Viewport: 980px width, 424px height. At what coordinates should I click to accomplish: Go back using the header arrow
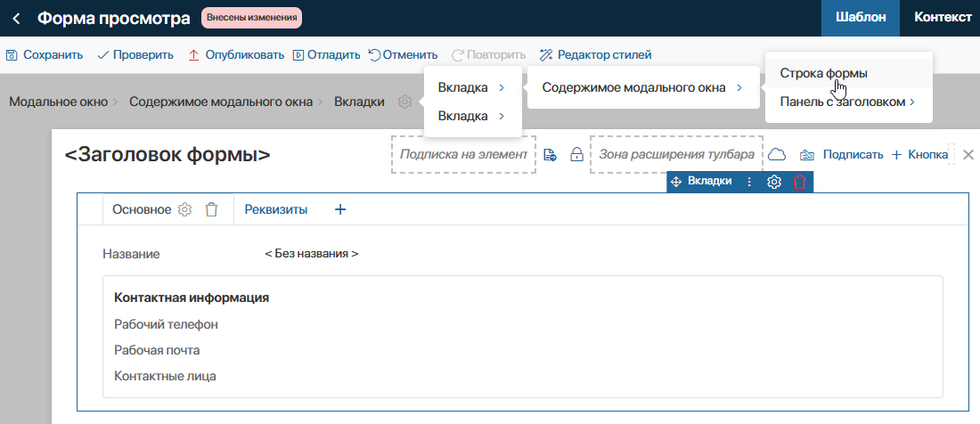[16, 18]
